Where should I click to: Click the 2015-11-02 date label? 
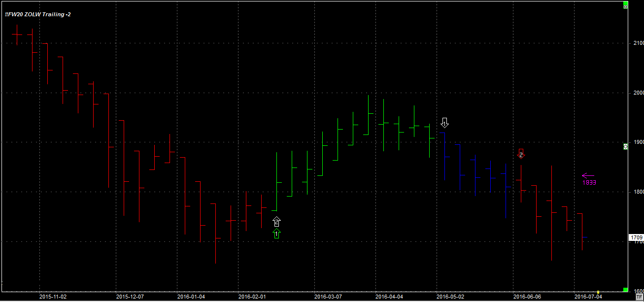(52, 297)
